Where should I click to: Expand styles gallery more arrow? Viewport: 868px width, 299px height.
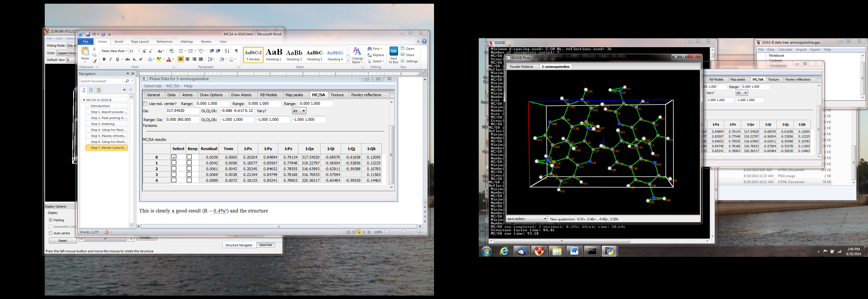click(x=348, y=61)
